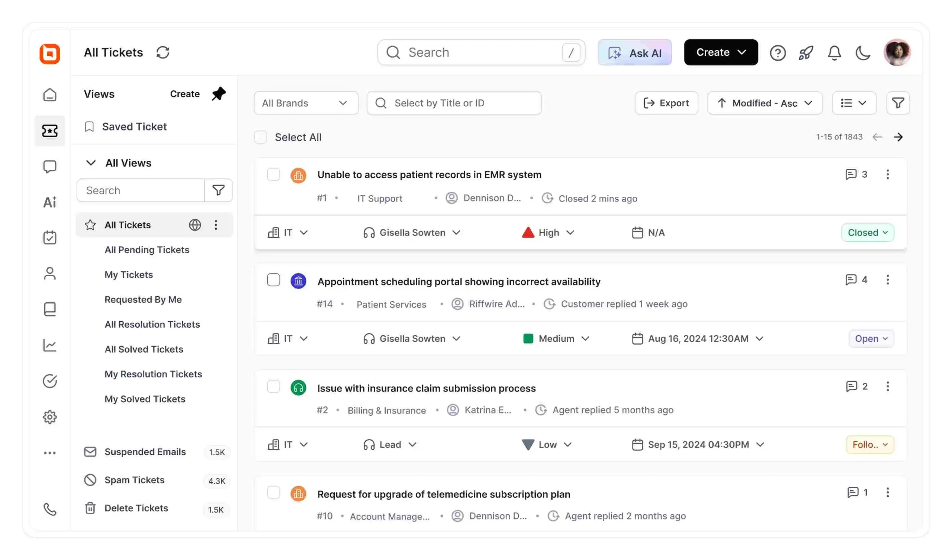Open the Modified - Asc sort dropdown
The height and width of the screenshot is (560, 952).
pyautogui.click(x=765, y=103)
